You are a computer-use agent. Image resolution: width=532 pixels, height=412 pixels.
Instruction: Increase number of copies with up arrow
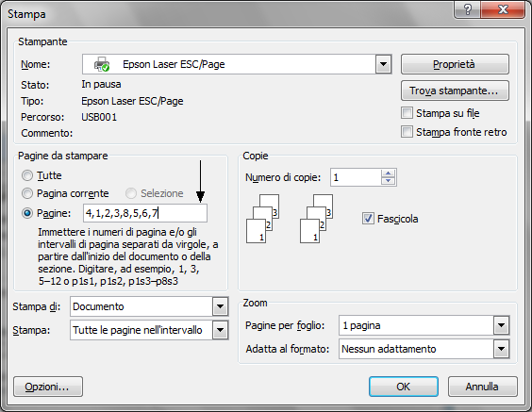[388, 173]
